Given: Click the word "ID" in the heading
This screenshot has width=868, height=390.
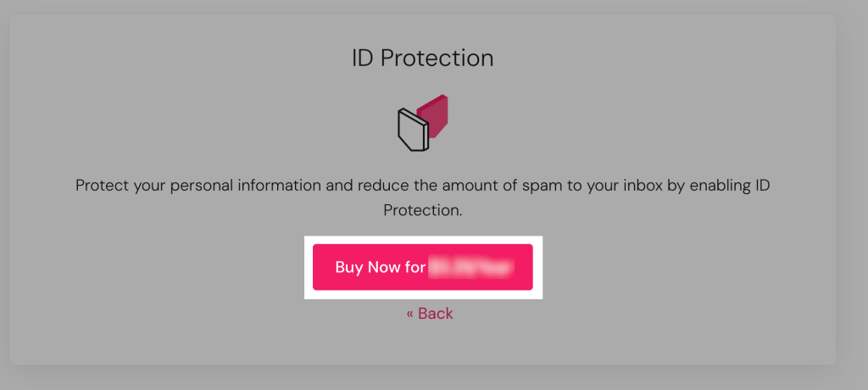Looking at the screenshot, I should click(x=362, y=58).
